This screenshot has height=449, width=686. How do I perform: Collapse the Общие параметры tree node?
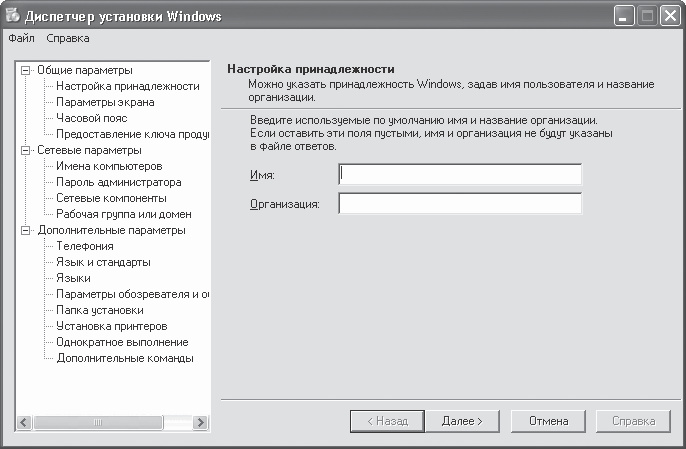pyautogui.click(x=25, y=70)
